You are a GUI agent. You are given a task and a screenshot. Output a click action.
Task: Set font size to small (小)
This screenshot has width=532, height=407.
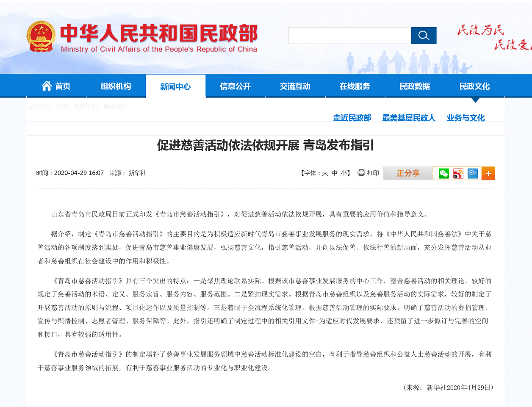click(x=344, y=173)
